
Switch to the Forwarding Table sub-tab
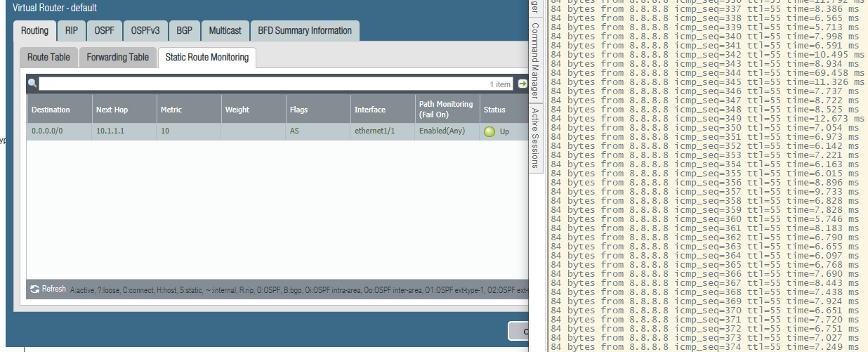pos(118,58)
